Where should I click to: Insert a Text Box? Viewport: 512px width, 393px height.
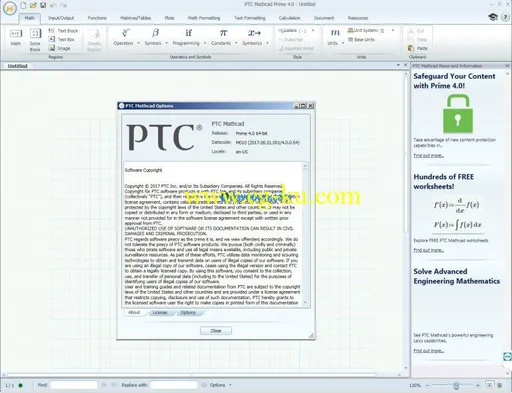[x=62, y=39]
